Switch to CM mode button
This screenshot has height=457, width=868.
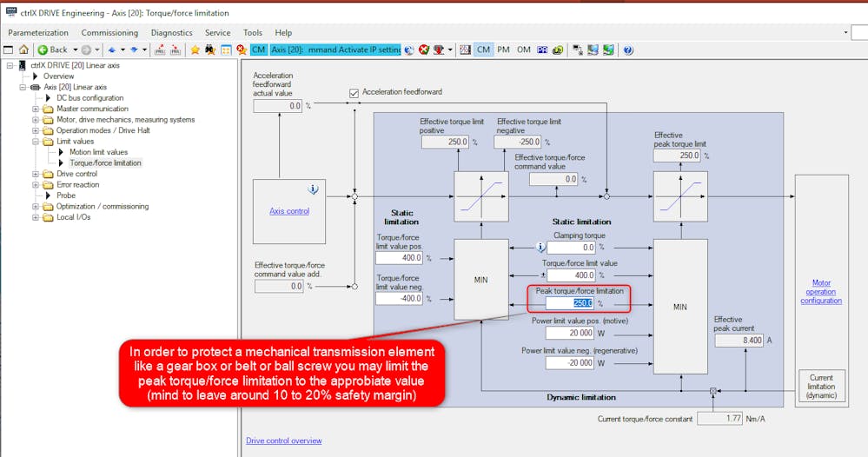pyautogui.click(x=483, y=50)
